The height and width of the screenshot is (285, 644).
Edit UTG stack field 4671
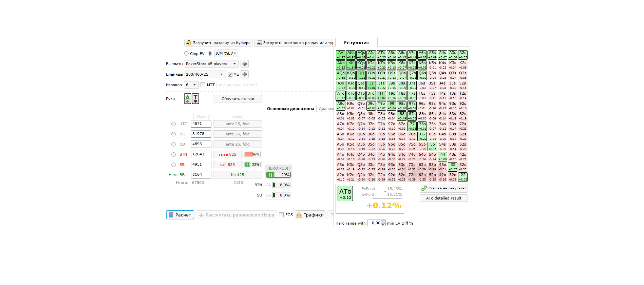(x=201, y=124)
